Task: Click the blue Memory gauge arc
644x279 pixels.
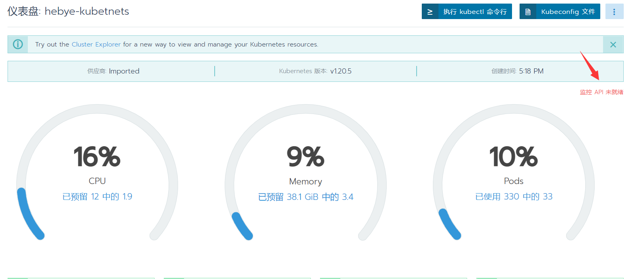Action: point(242,226)
